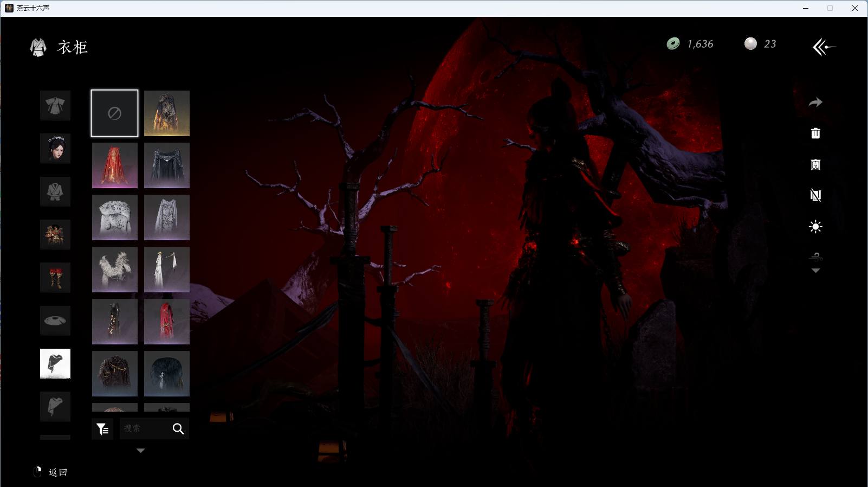This screenshot has width=868, height=487.
Task: Select the gray patterned long cape
Action: (x=167, y=217)
